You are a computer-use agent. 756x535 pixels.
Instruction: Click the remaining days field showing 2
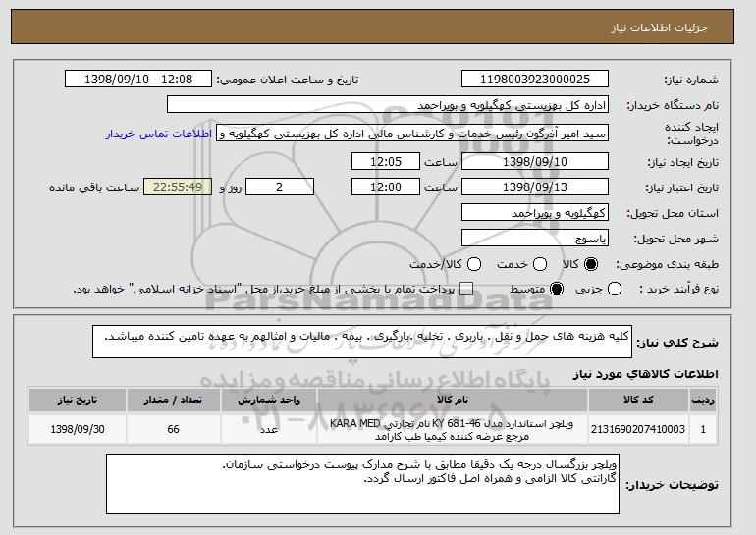(280, 187)
